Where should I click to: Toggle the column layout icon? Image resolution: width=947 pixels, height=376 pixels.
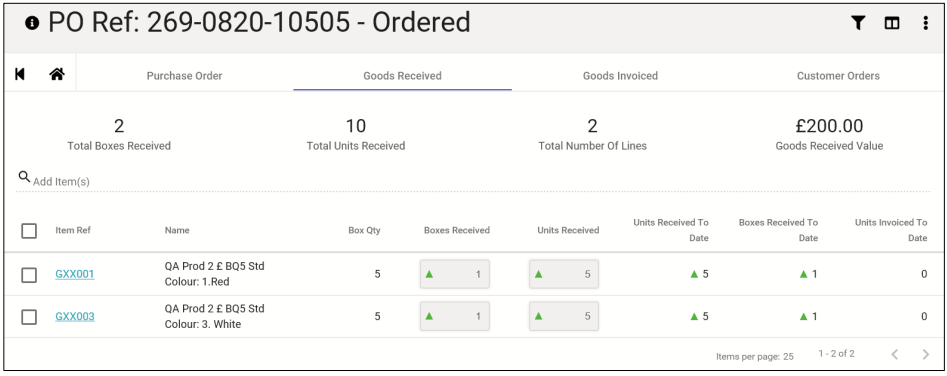point(891,23)
